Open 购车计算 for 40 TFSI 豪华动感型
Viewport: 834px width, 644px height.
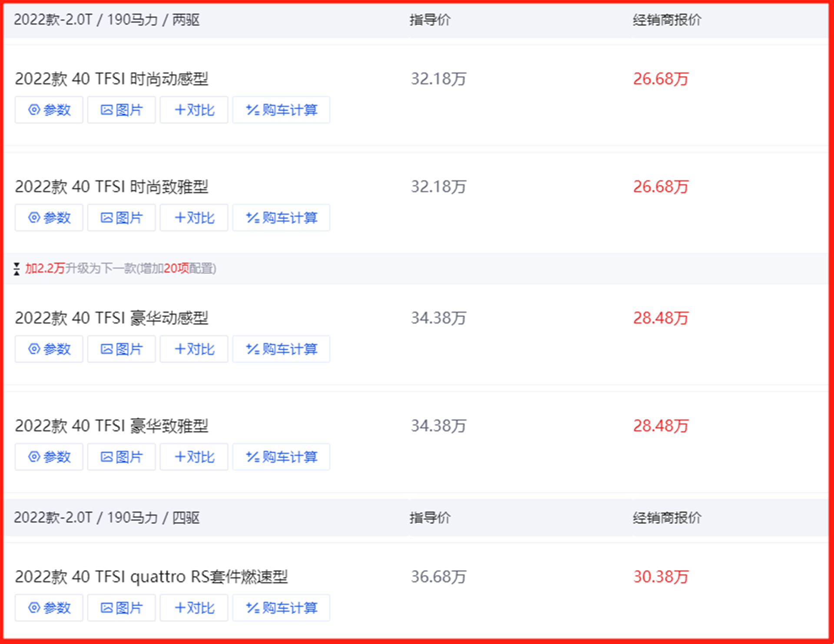pyautogui.click(x=281, y=349)
